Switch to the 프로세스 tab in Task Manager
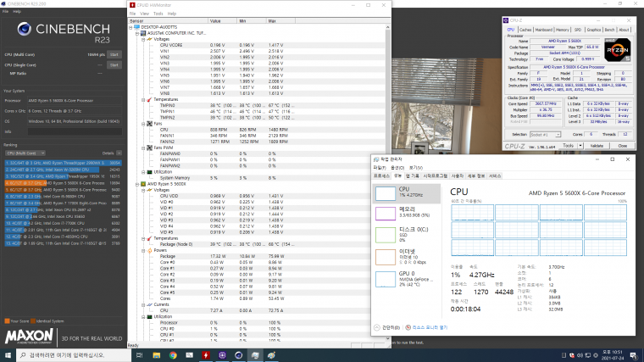This screenshot has width=644, height=362. pos(381,175)
